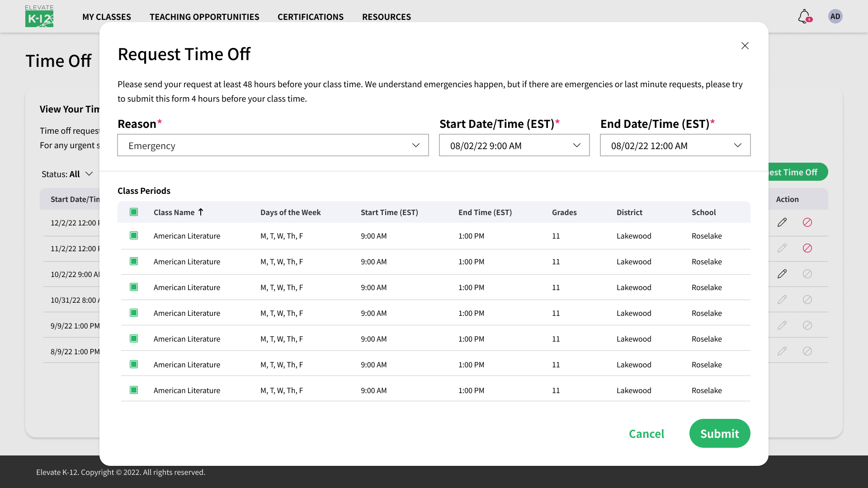Open TEACHING OPPORTUNITIES menu item
The height and width of the screenshot is (488, 868).
click(x=204, y=17)
